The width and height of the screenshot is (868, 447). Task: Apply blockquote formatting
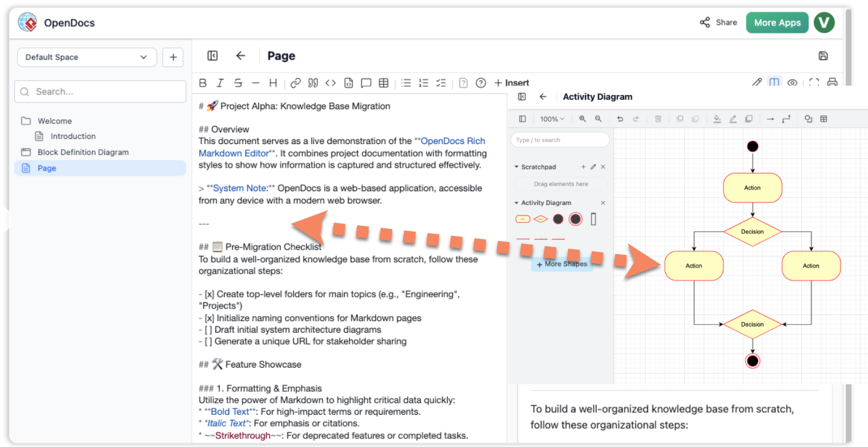(x=314, y=82)
